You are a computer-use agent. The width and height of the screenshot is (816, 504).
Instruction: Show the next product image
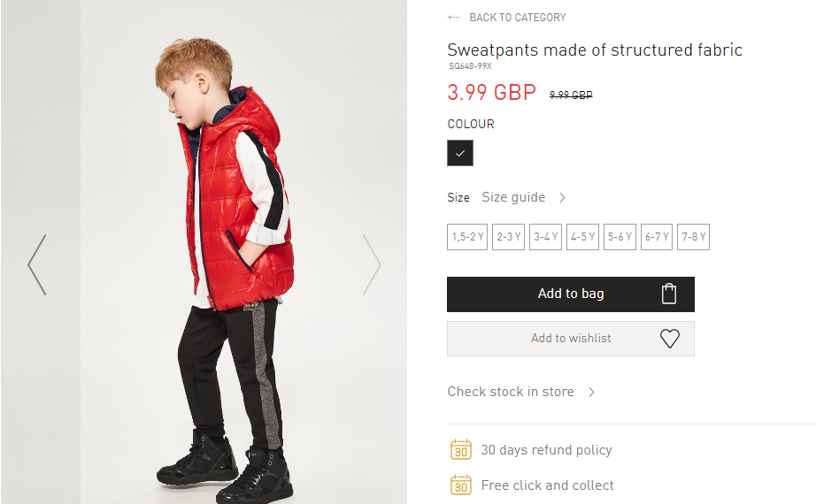pos(372,264)
